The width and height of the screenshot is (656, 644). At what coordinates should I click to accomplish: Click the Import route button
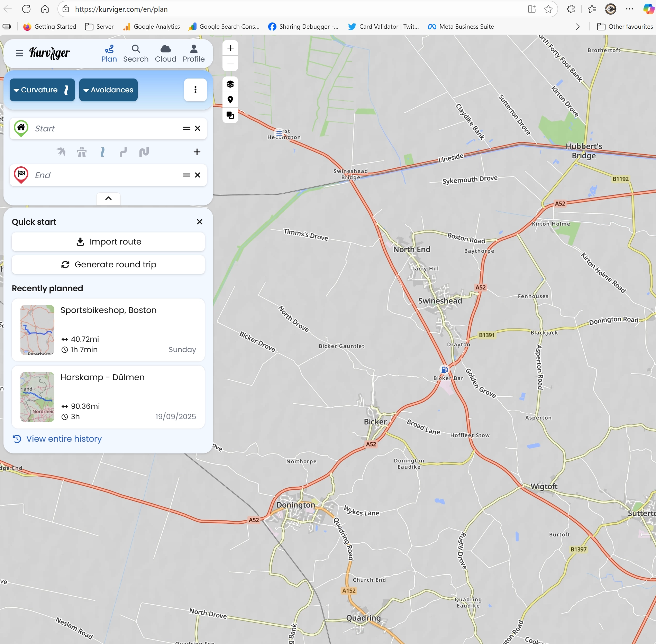108,242
